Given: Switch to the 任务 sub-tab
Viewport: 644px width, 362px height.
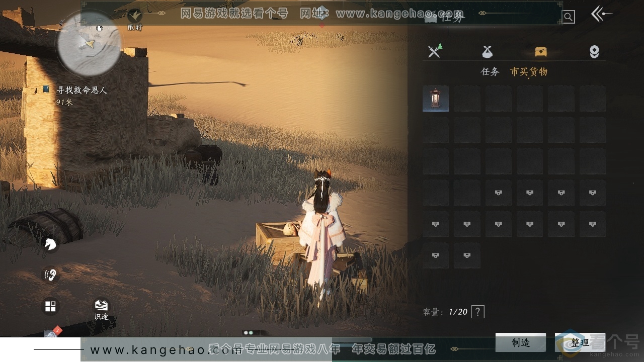Looking at the screenshot, I should pyautogui.click(x=490, y=72).
